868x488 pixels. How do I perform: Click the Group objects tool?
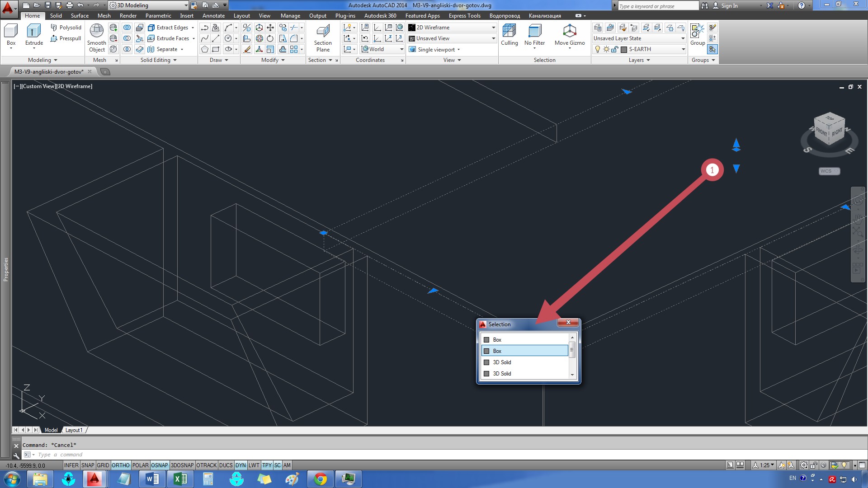697,35
